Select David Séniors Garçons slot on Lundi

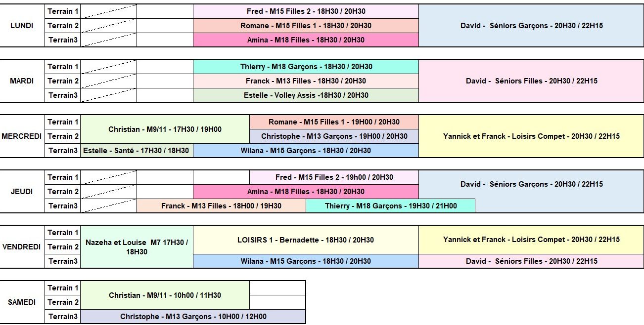(531, 26)
